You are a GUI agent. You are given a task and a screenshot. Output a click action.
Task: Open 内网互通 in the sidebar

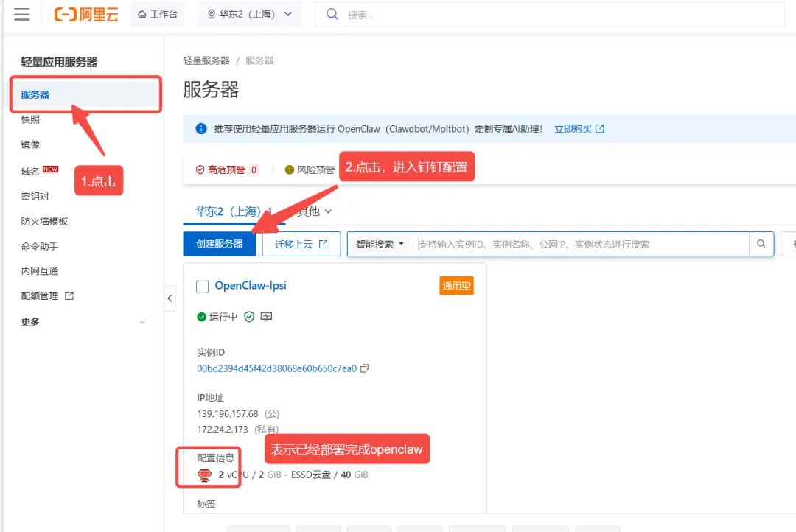(x=40, y=270)
